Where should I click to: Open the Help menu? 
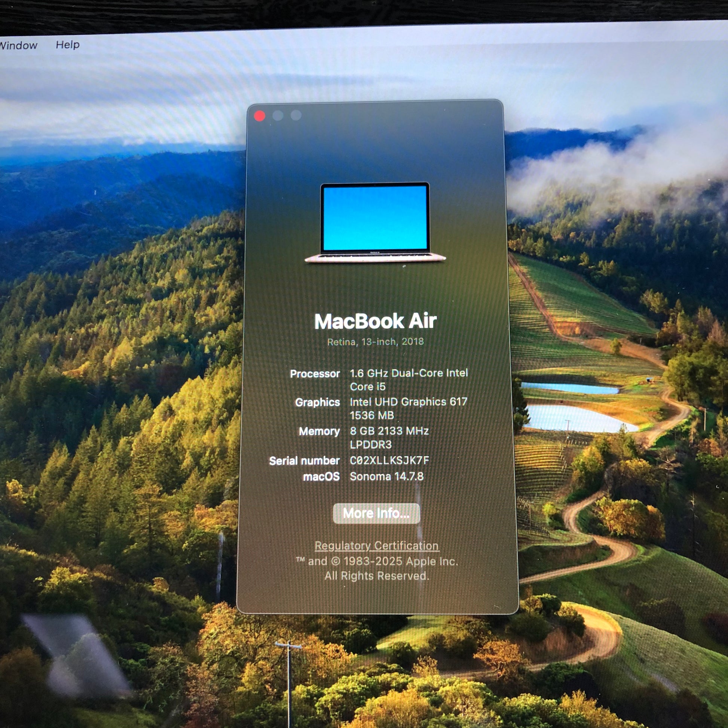point(68,45)
